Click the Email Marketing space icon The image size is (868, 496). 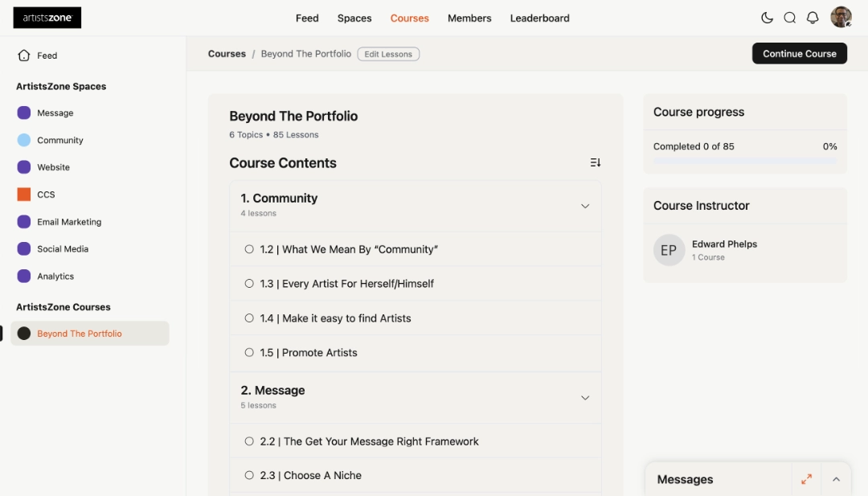click(24, 221)
